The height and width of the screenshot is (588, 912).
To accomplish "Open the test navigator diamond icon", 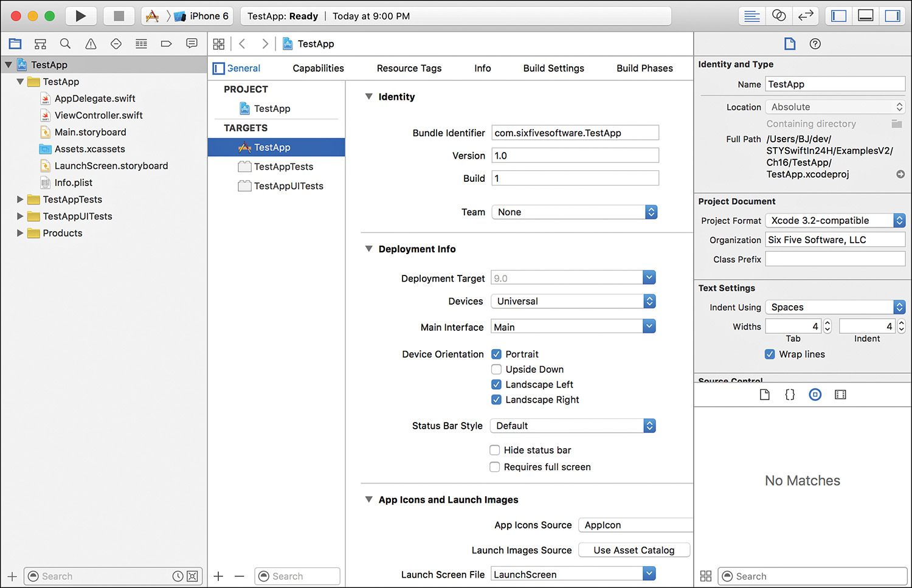I will [116, 44].
